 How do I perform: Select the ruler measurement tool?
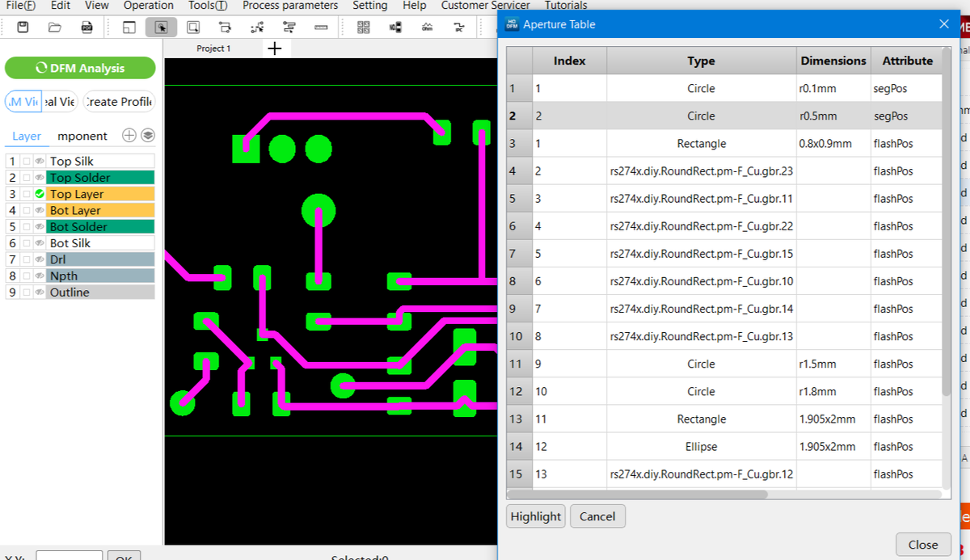click(x=321, y=27)
